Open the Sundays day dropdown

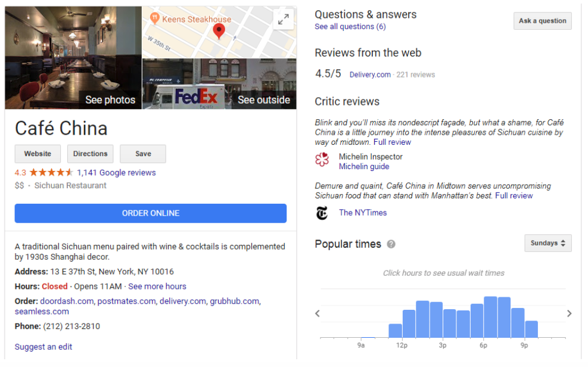[547, 243]
